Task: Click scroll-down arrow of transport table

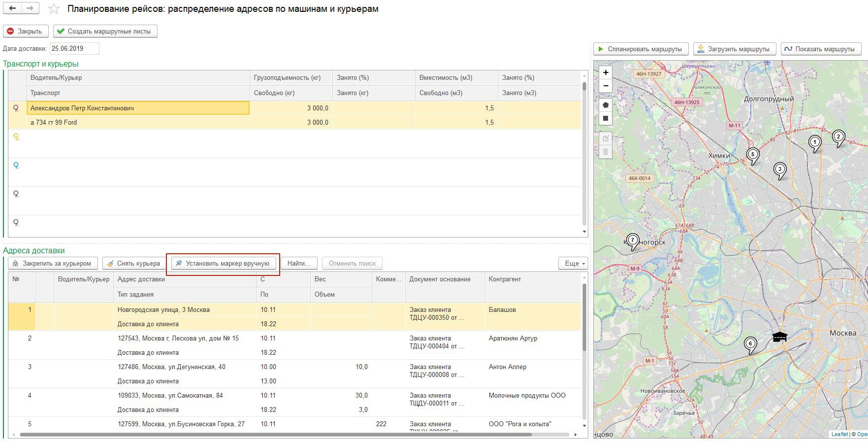Action: (x=584, y=232)
